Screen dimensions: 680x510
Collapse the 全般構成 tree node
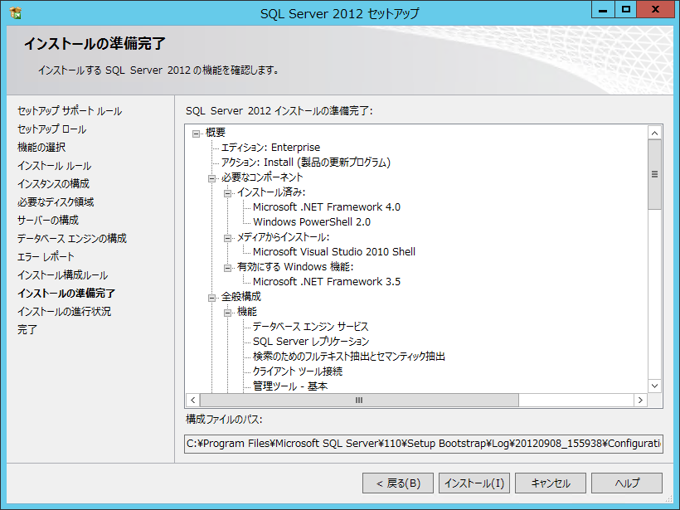212,298
